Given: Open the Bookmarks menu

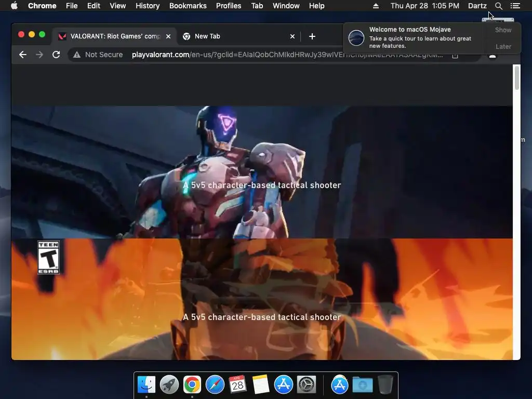Looking at the screenshot, I should (188, 6).
